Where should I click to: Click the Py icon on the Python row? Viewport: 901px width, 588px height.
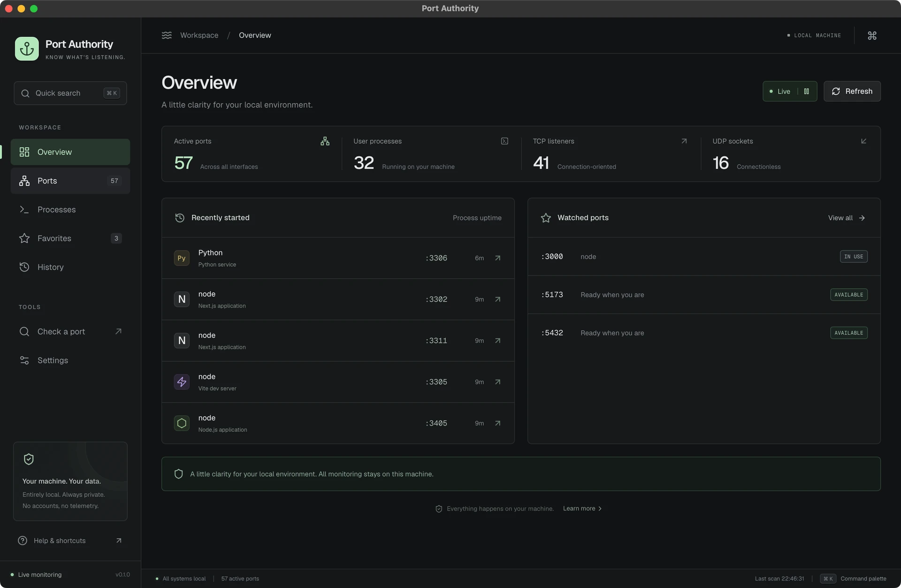click(x=182, y=258)
